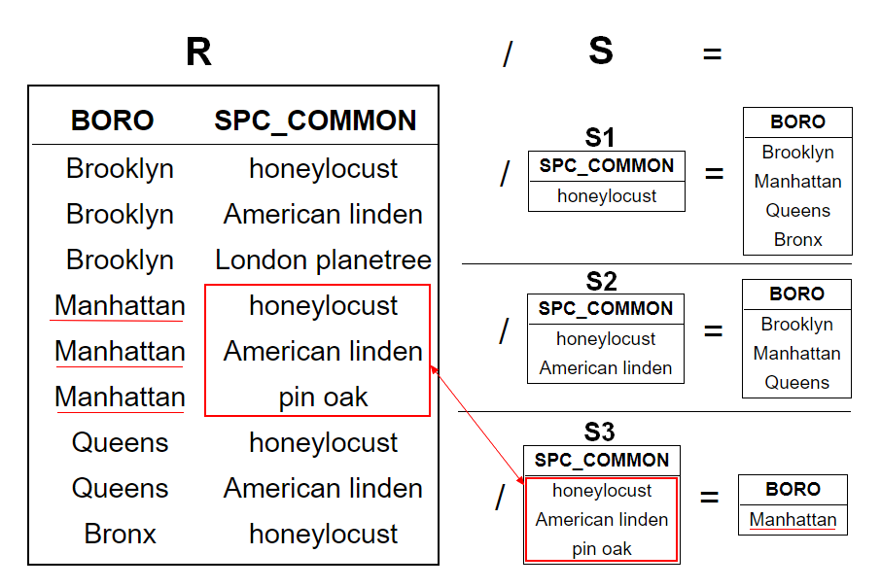881x588 pixels.
Task: Click the S3 label
Action: pos(600,432)
